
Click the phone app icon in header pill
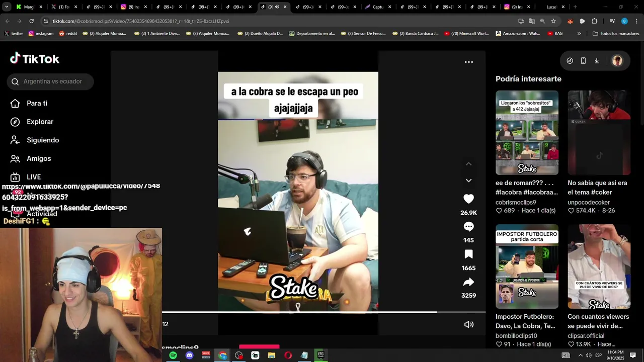point(583,61)
